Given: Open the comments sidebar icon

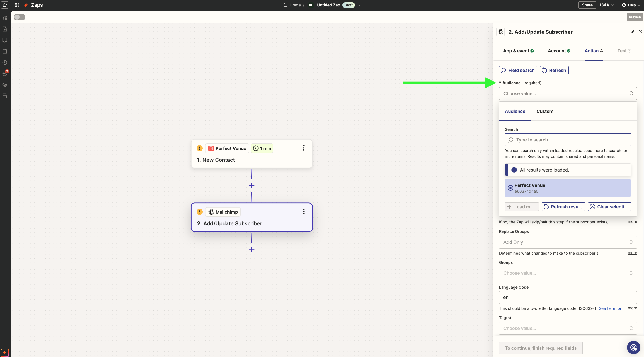Looking at the screenshot, I should [x=5, y=40].
